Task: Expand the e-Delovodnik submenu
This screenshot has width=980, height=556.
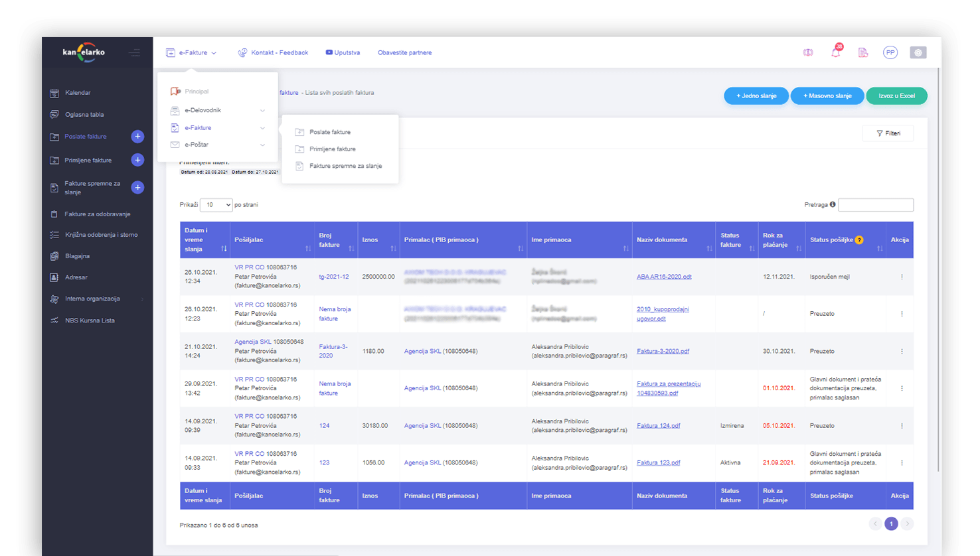Action: click(x=218, y=110)
